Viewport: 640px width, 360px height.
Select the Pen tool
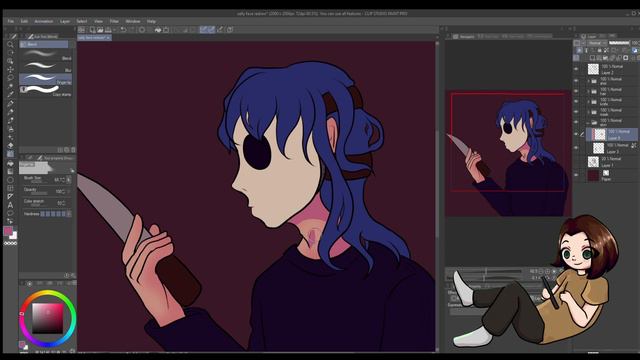pyautogui.click(x=10, y=103)
